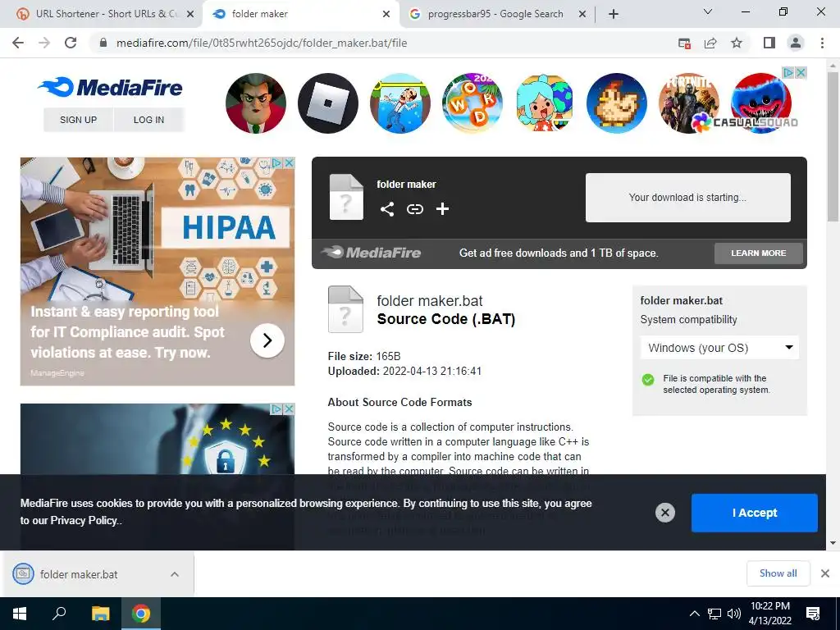Click the LOG IN button
Screen dimensions: 840x630
(x=149, y=120)
